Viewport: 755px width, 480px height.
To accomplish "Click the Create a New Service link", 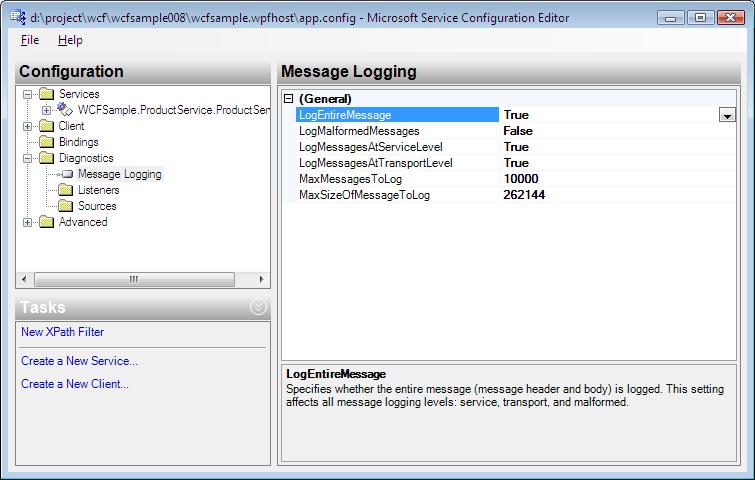I will coord(79,361).
